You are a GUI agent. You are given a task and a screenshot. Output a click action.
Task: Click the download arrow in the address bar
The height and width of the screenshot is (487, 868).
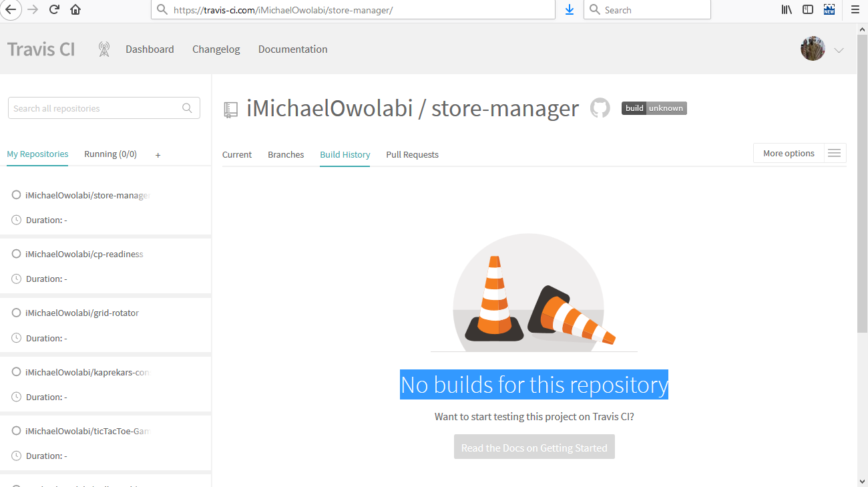(569, 9)
